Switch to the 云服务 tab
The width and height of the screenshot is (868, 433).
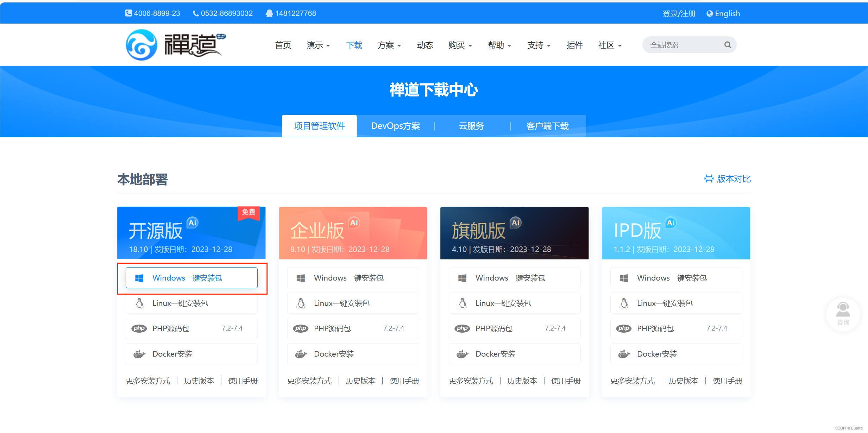(472, 126)
